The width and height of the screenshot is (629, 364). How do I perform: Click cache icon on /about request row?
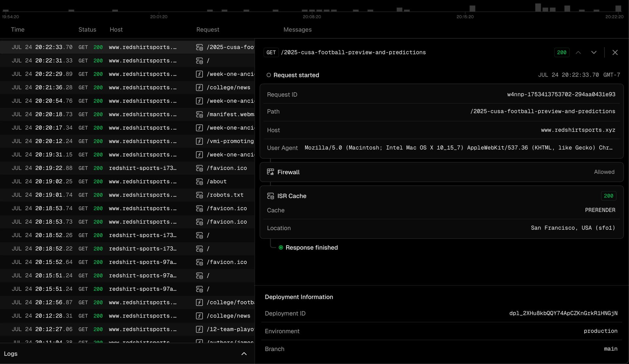(x=199, y=182)
